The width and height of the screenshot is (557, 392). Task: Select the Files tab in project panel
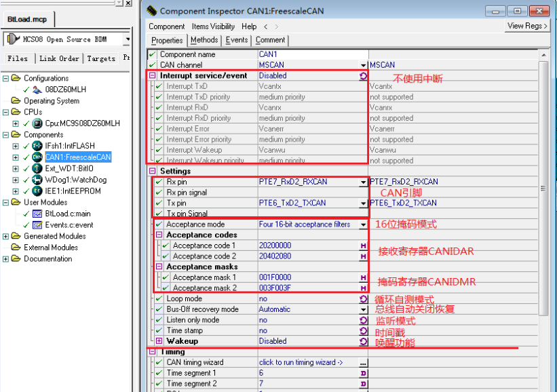point(18,58)
